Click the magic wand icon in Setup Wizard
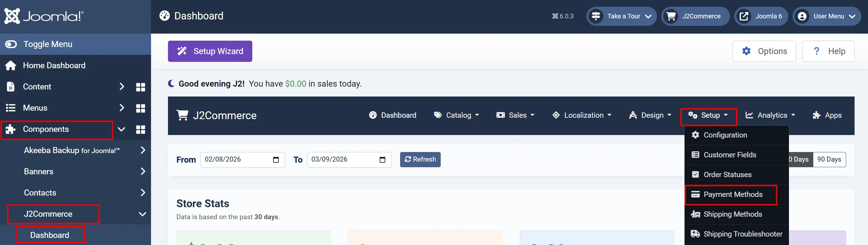The width and height of the screenshot is (868, 245). point(182,51)
